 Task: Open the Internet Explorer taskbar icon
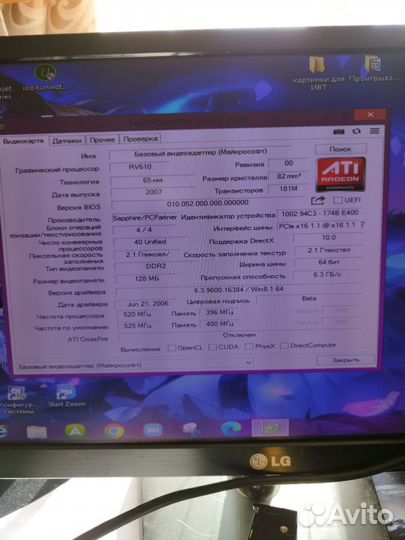(3, 432)
